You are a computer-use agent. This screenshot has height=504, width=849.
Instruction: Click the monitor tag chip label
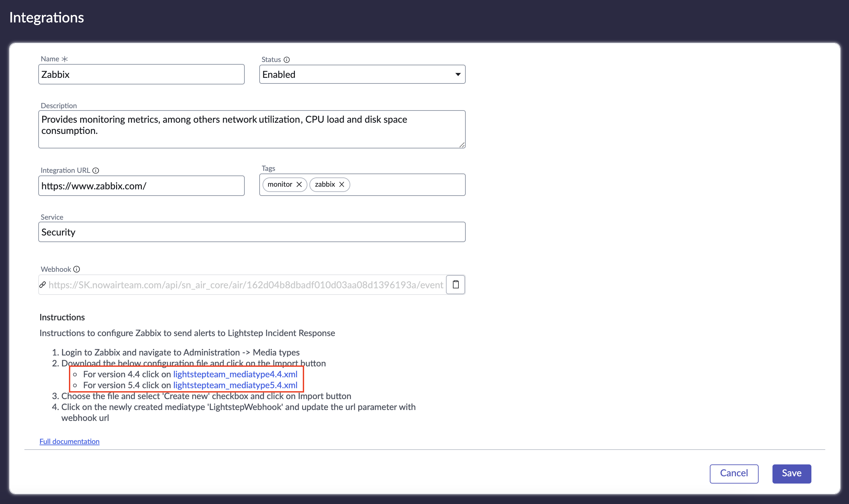point(280,184)
